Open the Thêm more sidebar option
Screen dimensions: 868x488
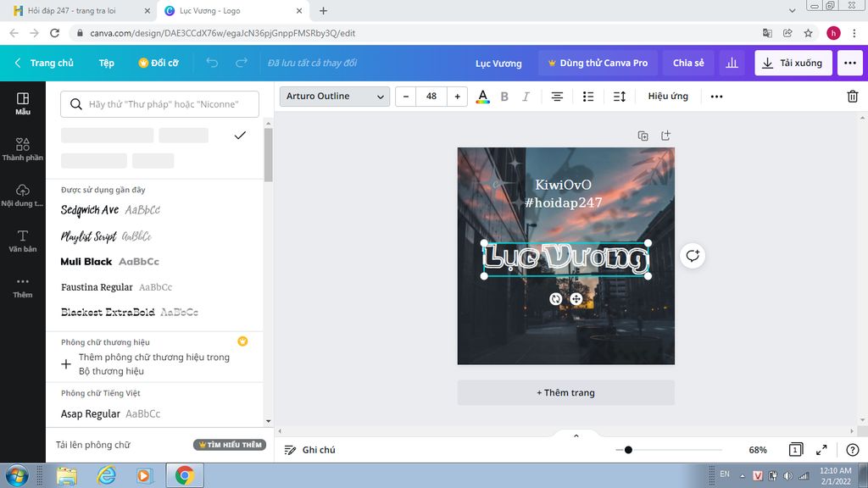[x=23, y=287]
